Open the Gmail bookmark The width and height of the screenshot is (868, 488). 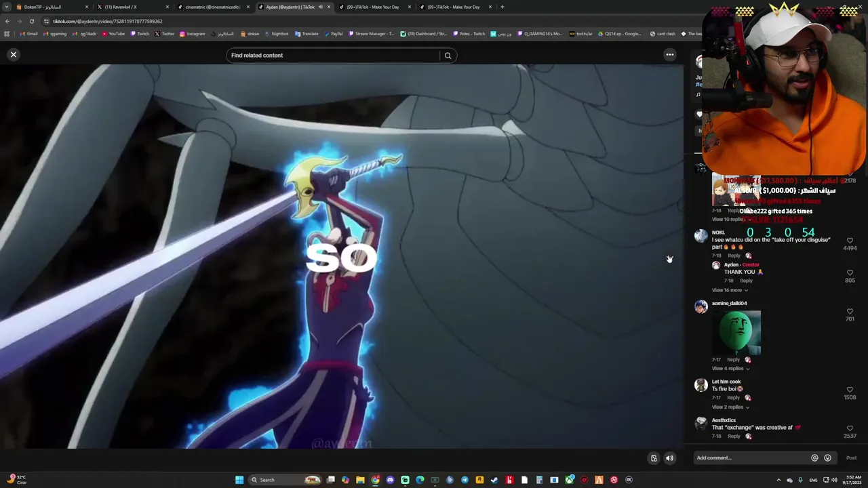point(28,34)
